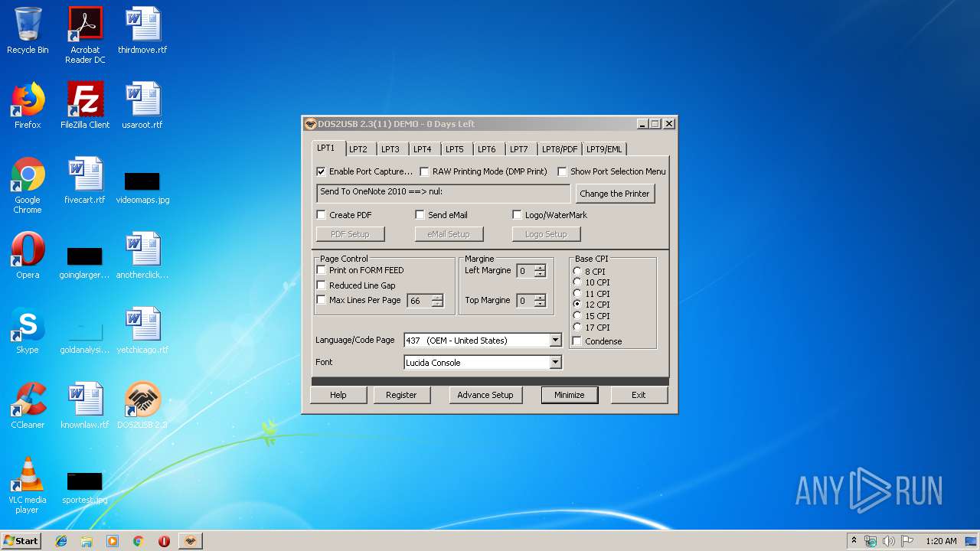Viewport: 980px width, 551px height.
Task: Open media player taskbar icon
Action: 113,541
